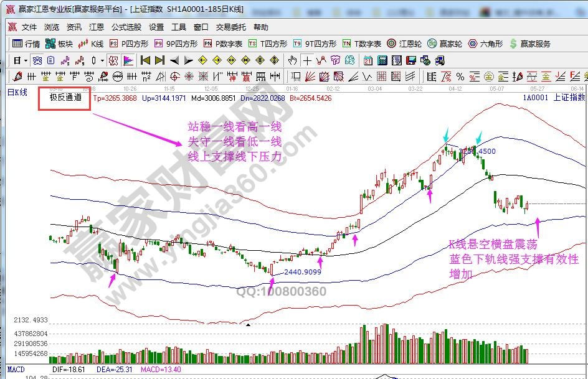Image resolution: width=588 pixels, height=379 pixels.
Task: Click the save floppy disk icon
Action: [410, 60]
